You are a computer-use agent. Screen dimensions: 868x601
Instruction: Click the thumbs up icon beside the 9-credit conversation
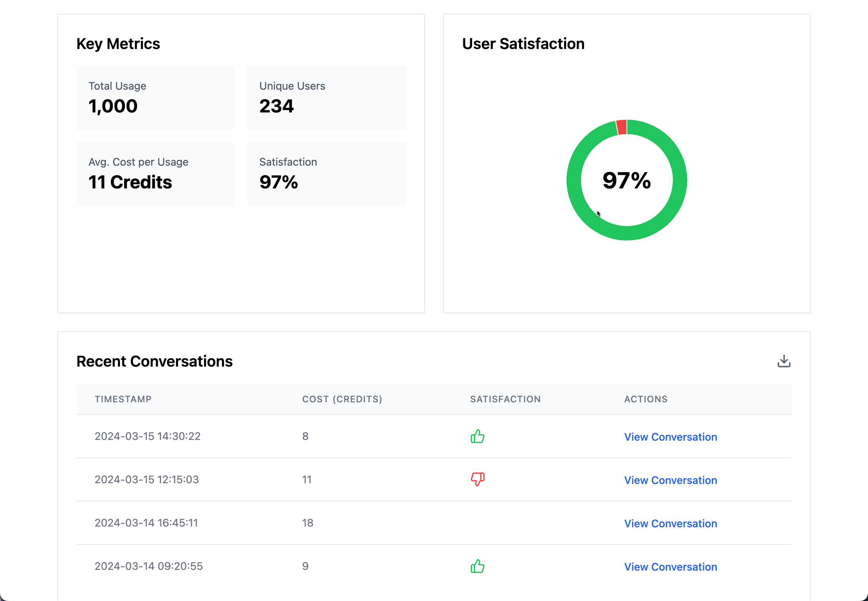click(x=477, y=566)
